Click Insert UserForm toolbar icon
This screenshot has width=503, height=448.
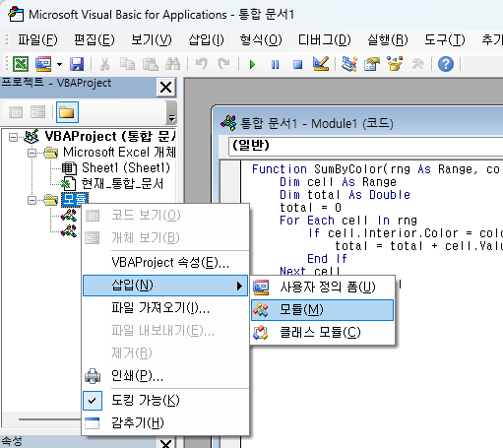pos(43,64)
